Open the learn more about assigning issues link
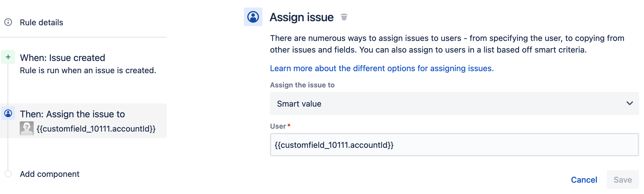The width and height of the screenshot is (644, 194). [382, 68]
